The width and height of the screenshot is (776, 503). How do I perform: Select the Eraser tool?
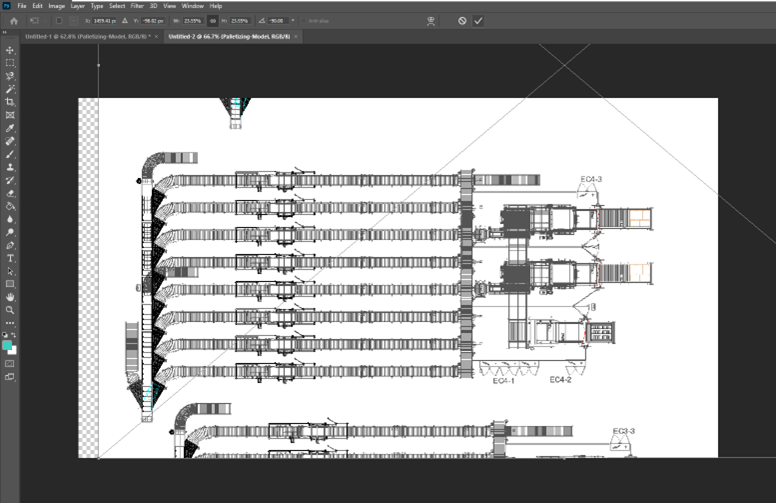coord(10,193)
